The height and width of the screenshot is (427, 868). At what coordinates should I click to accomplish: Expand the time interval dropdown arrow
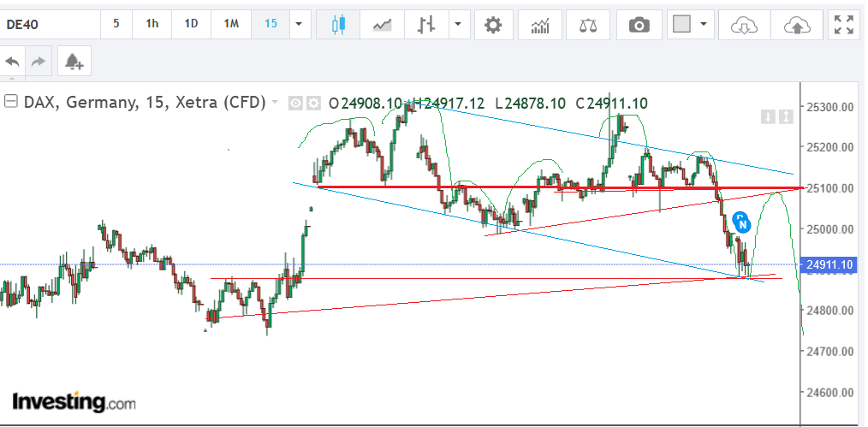click(x=299, y=25)
